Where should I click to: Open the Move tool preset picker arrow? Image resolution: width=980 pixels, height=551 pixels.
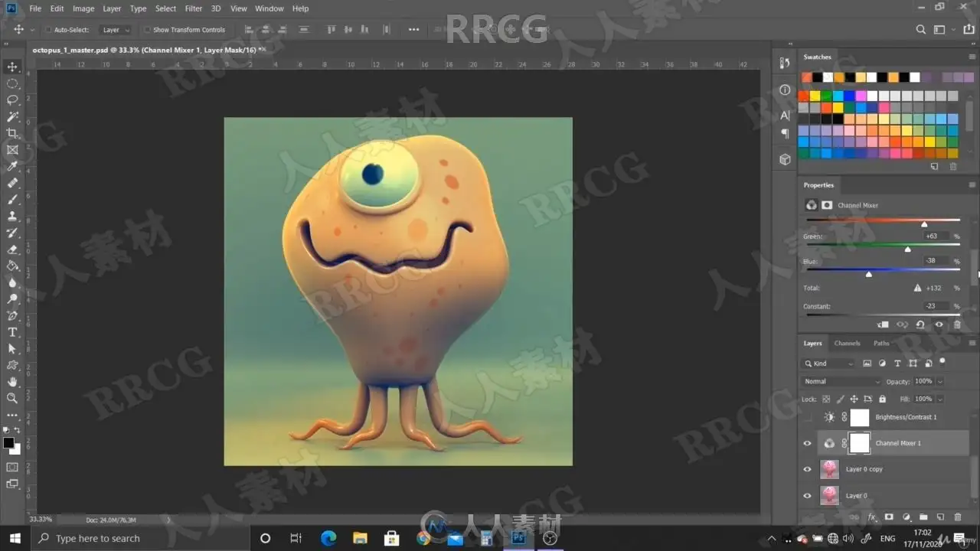[x=31, y=30]
